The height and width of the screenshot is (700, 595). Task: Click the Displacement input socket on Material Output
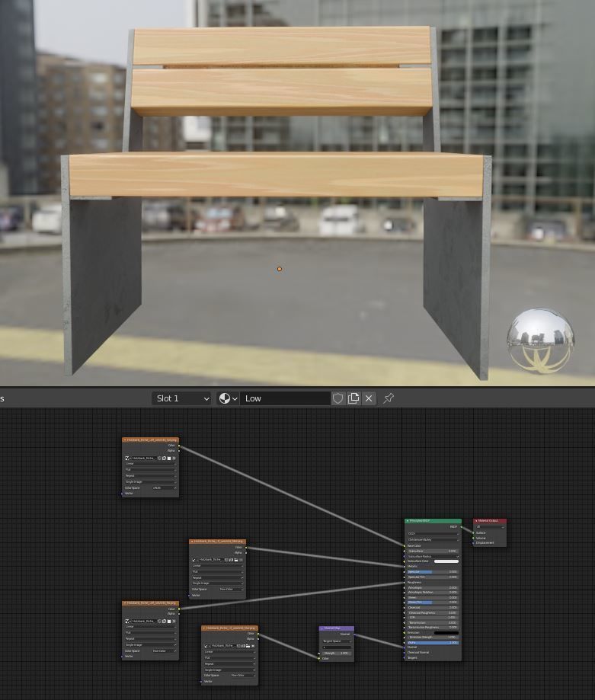coord(473,543)
